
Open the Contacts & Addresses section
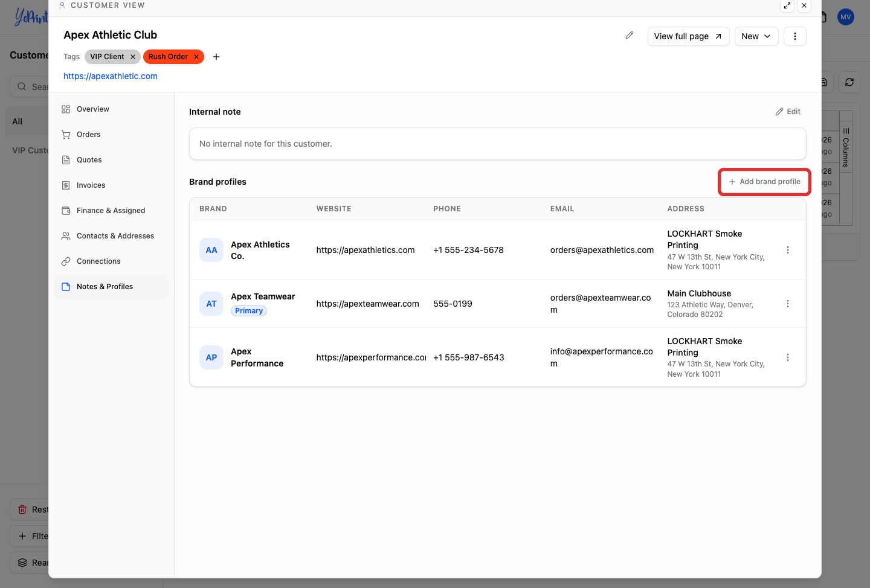(112, 236)
